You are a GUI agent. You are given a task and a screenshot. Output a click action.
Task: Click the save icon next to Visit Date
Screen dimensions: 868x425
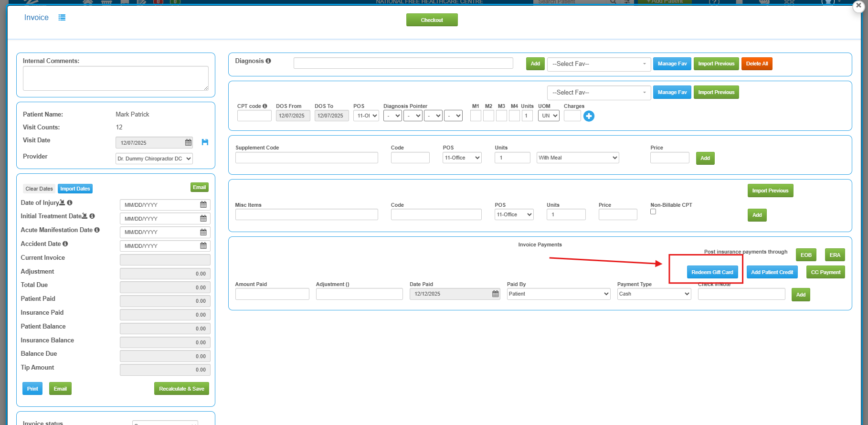[x=205, y=142]
